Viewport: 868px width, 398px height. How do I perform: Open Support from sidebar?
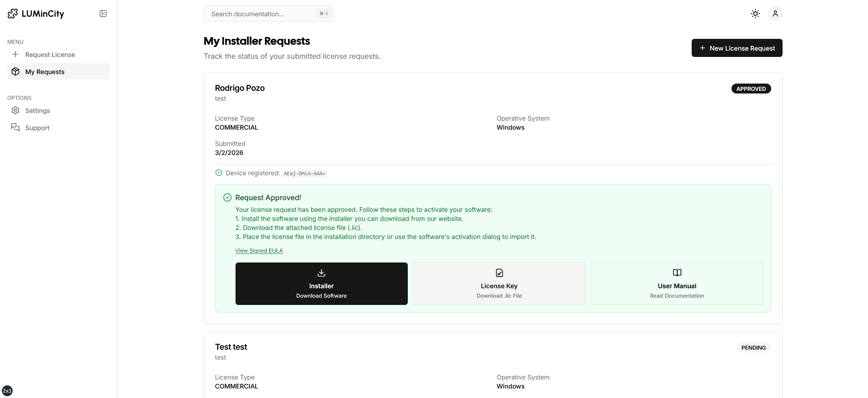(x=59, y=128)
